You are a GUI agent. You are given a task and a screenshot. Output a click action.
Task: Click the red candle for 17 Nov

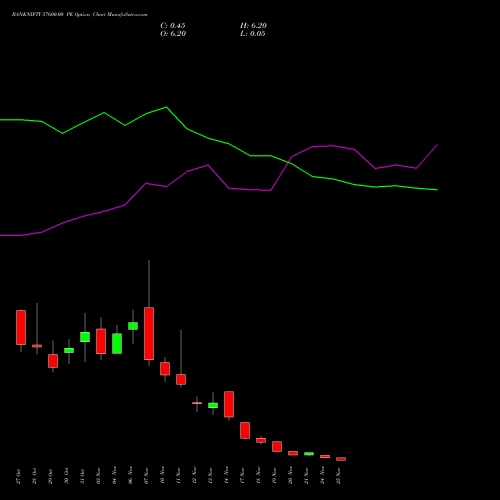click(x=245, y=430)
